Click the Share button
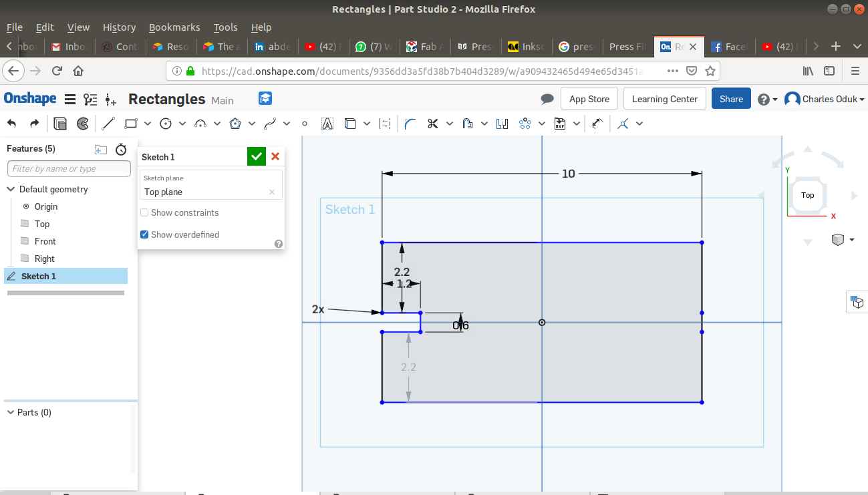868x495 pixels. pyautogui.click(x=731, y=99)
